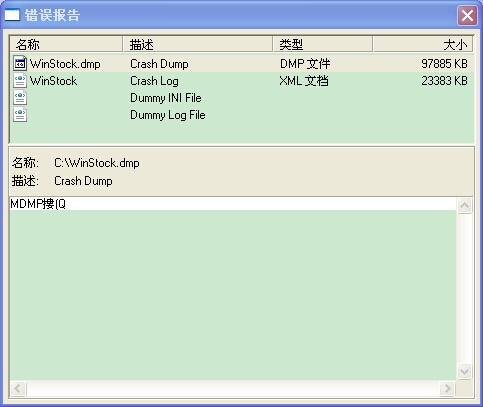
Task: Click the horizontal scrollbar left arrow
Action: [18, 388]
